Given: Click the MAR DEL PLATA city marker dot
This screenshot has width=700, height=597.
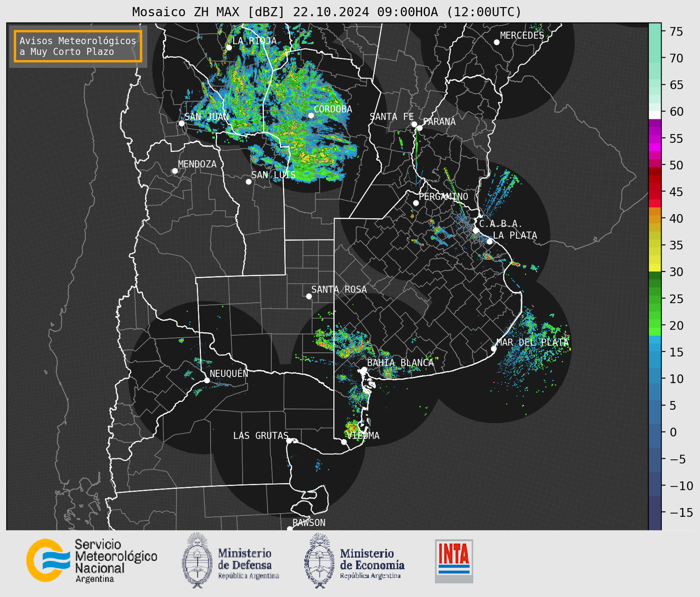Looking at the screenshot, I should pyautogui.click(x=494, y=349).
